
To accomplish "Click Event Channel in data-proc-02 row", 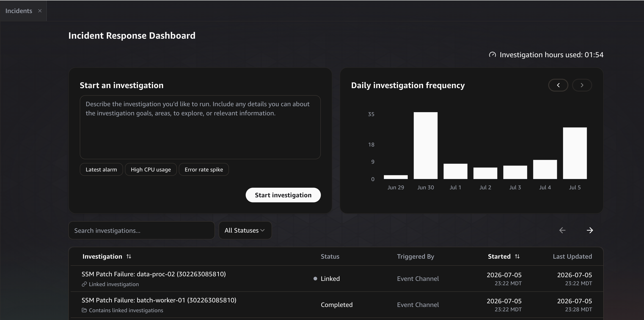I will (418, 279).
